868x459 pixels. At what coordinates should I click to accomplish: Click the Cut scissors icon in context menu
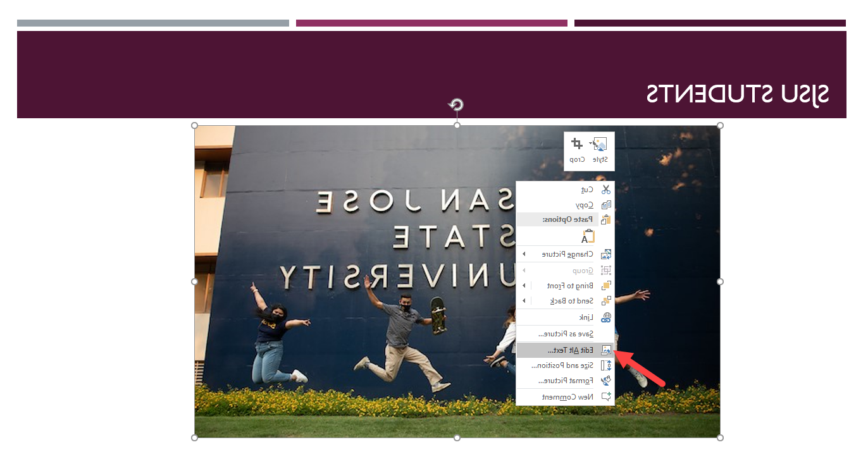coord(606,189)
